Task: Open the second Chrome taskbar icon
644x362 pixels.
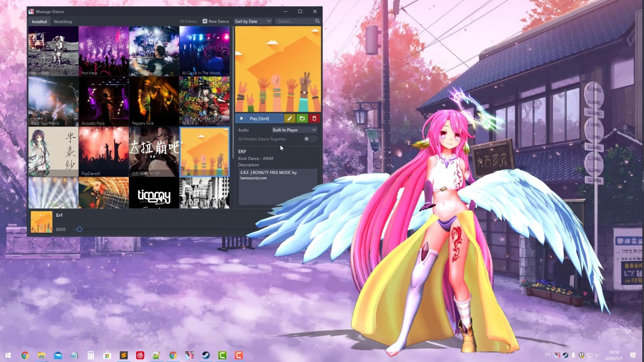Action: pyautogui.click(x=173, y=355)
